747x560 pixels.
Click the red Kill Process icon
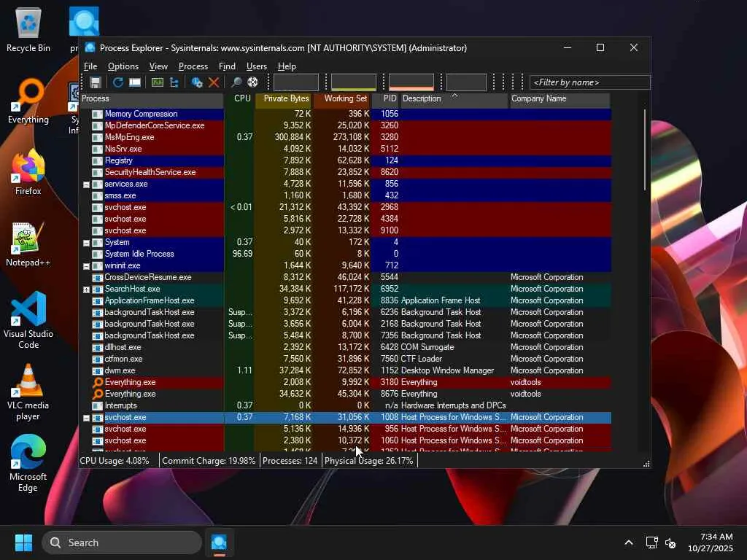point(214,82)
